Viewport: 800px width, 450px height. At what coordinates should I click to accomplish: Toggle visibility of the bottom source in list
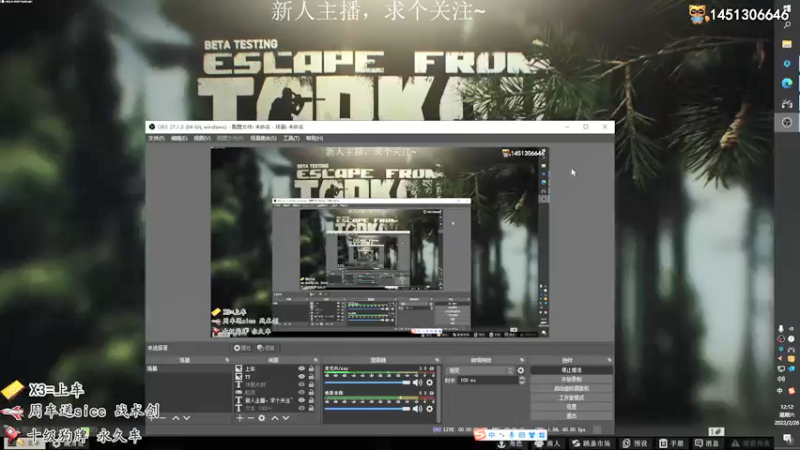(x=301, y=408)
